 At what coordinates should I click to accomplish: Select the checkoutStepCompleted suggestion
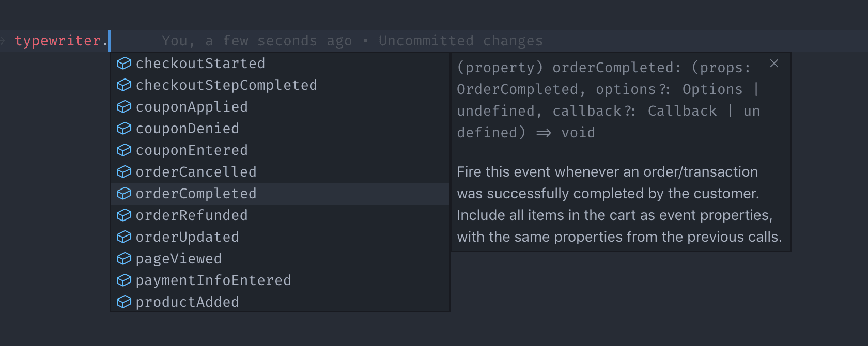click(226, 85)
